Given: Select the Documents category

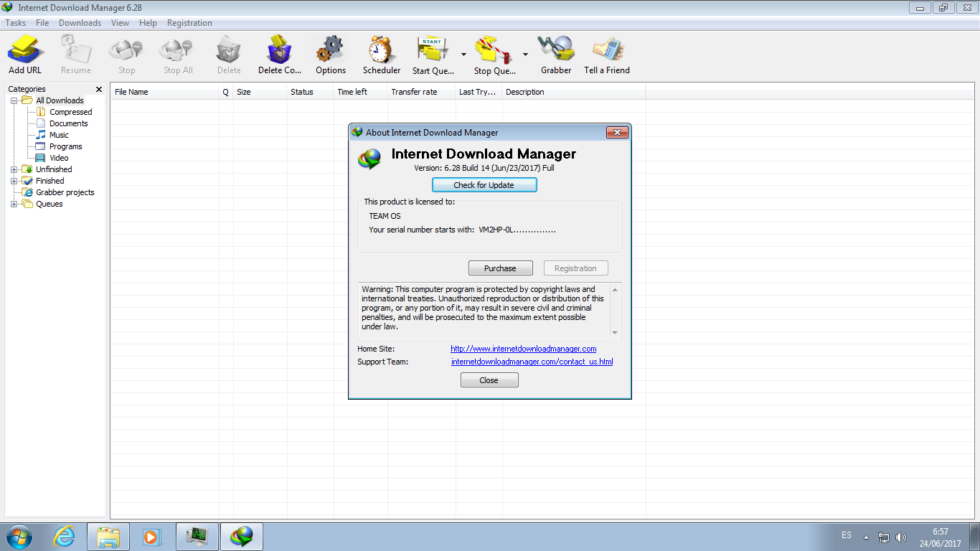Looking at the screenshot, I should [69, 123].
